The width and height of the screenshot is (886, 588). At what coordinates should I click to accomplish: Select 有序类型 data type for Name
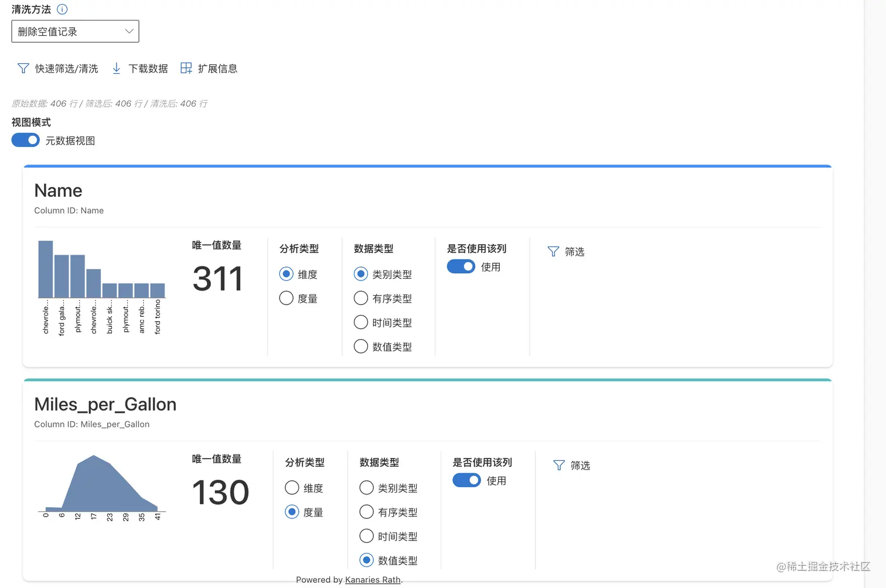tap(360, 298)
